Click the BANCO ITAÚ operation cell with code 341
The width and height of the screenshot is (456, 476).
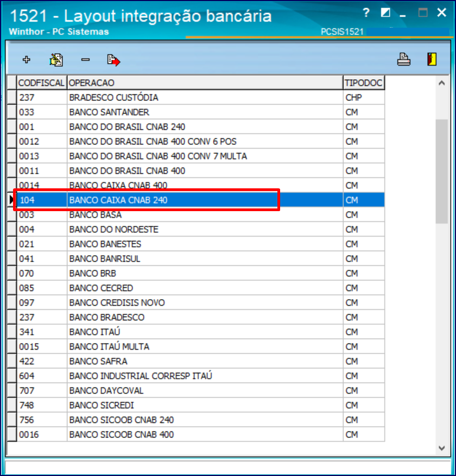[x=205, y=332]
